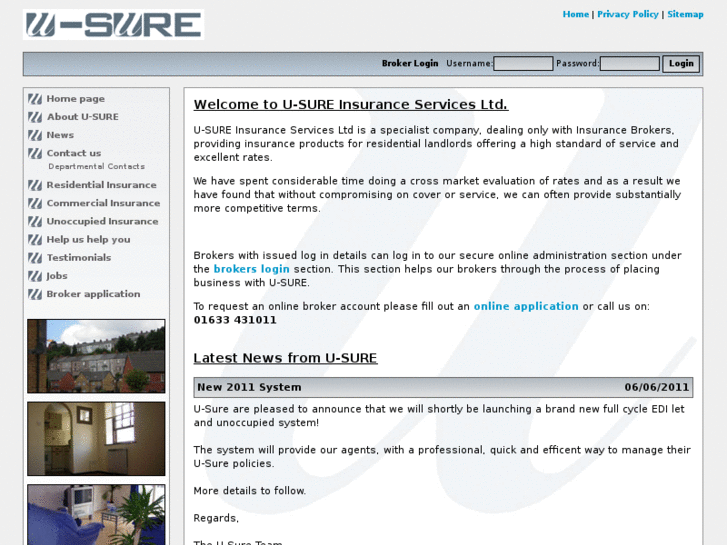Focus the Username input field
Screen dimensions: 727x545
[523, 64]
